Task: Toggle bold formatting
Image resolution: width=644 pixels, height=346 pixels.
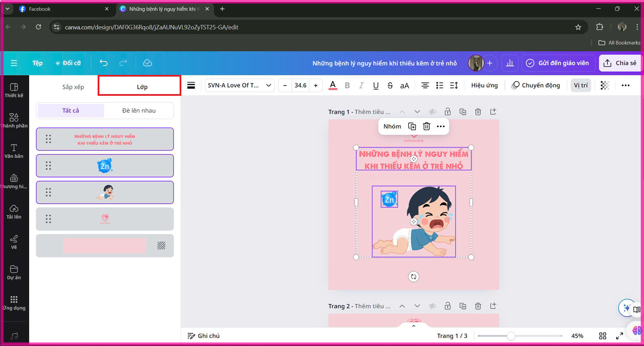Action: pyautogui.click(x=347, y=86)
